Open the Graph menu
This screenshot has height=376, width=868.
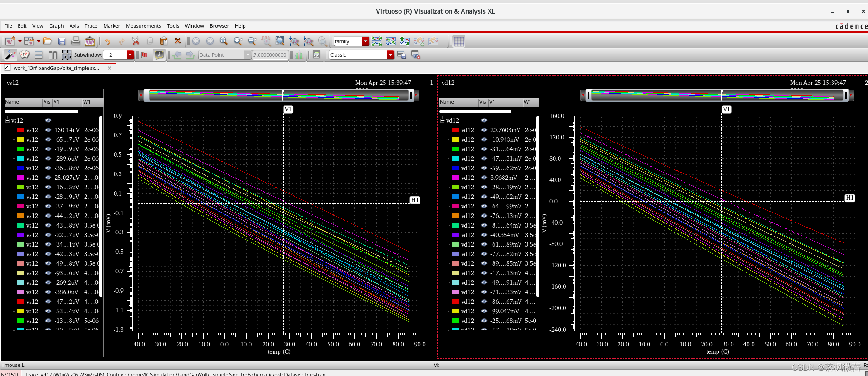pos(56,26)
